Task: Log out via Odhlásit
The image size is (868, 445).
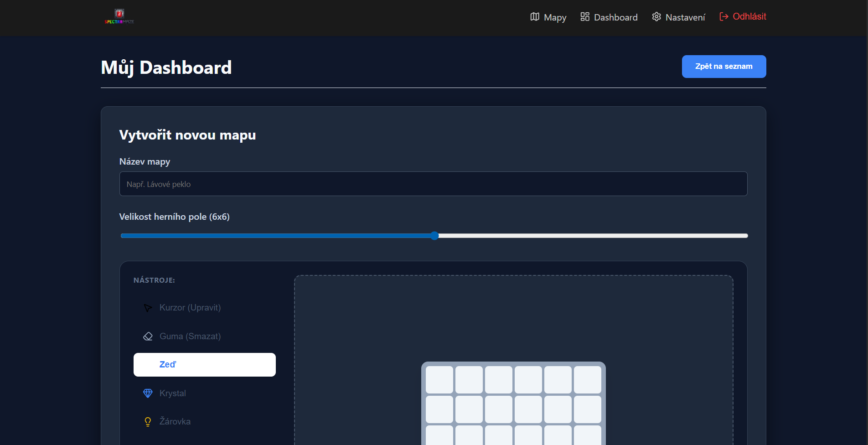Action: 743,17
